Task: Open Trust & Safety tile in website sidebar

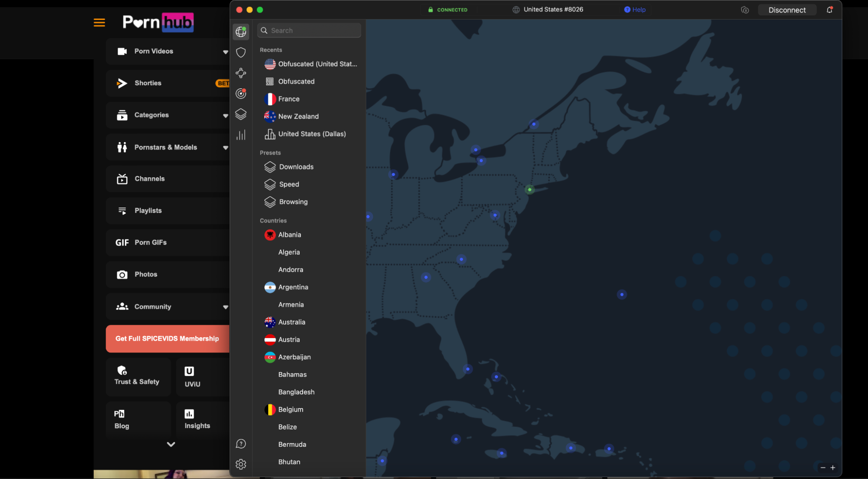Action: (138, 376)
